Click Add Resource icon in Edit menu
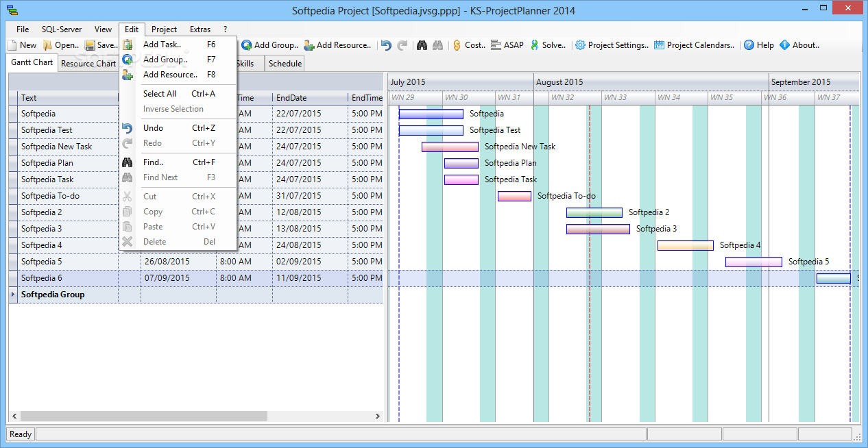 point(128,75)
